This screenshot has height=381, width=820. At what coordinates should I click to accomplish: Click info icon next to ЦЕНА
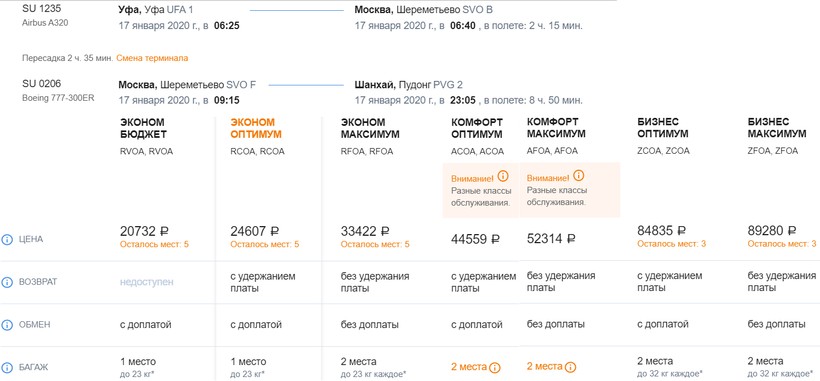[7, 239]
